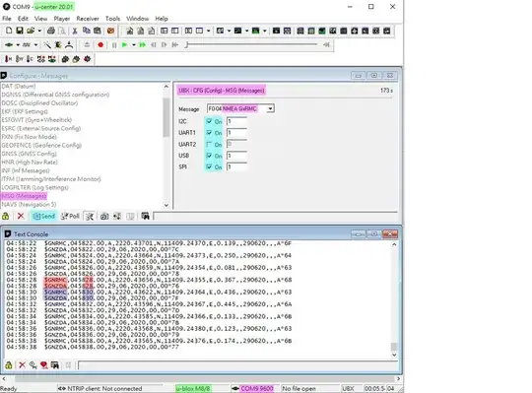Screen dimensions: 532x393
Task: Select GNSS (GNSS Config) in the list
Action: click(x=30, y=154)
